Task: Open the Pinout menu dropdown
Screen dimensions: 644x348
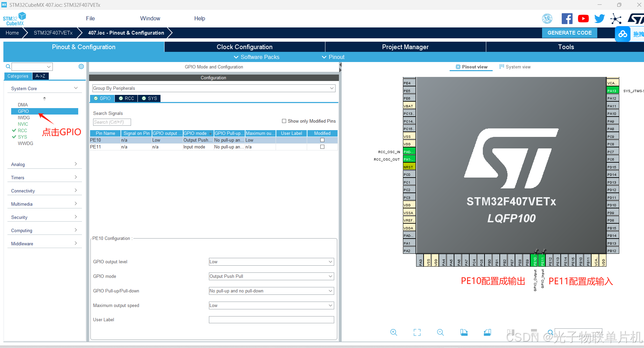Action: pos(333,57)
